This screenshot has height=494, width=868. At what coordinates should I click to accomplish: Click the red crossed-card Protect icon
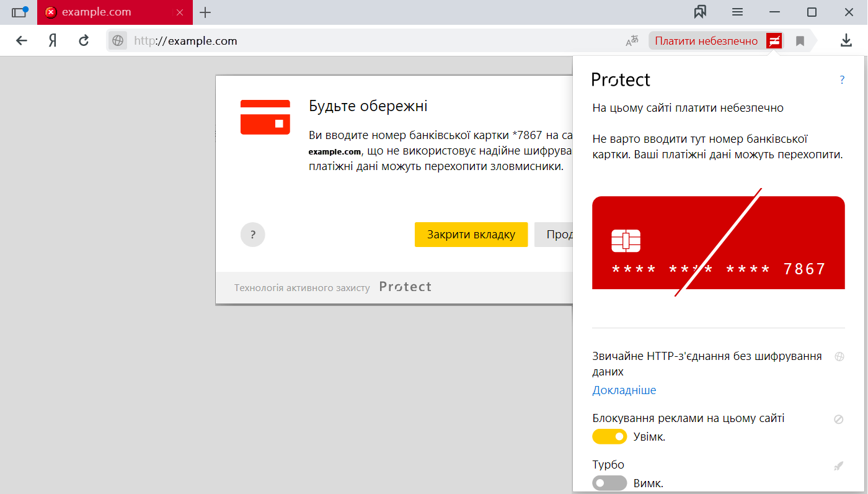pyautogui.click(x=774, y=41)
